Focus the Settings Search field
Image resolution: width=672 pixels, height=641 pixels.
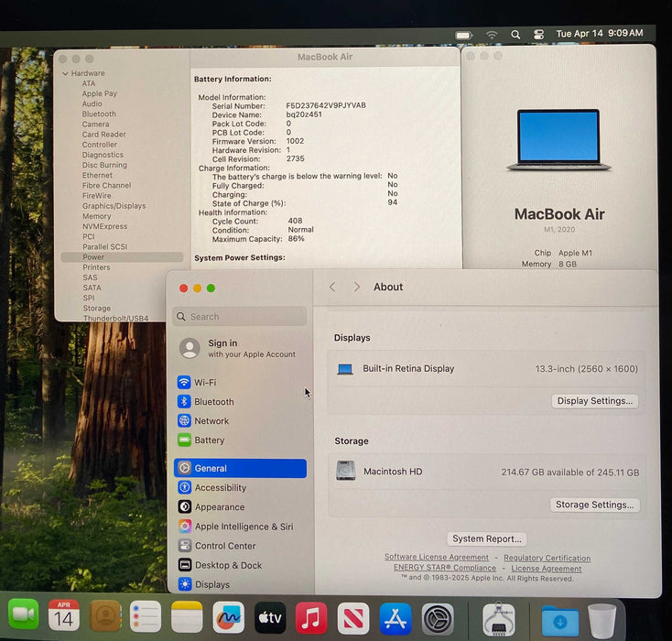click(239, 317)
